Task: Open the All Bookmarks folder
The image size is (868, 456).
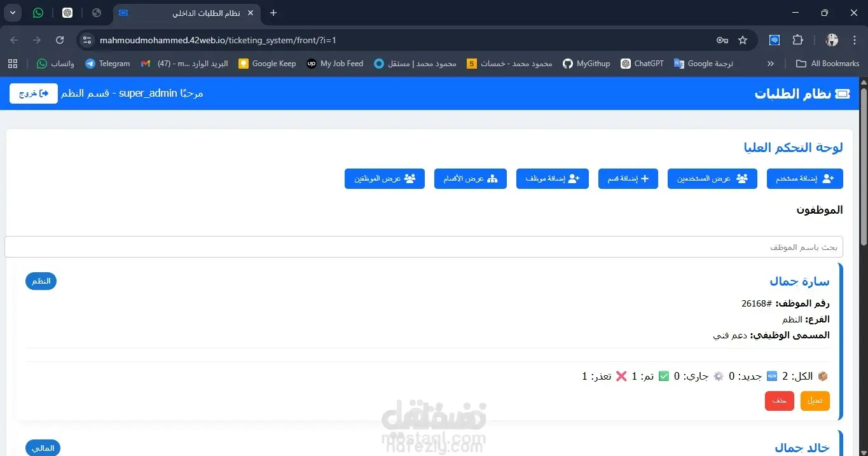Action: coord(828,64)
